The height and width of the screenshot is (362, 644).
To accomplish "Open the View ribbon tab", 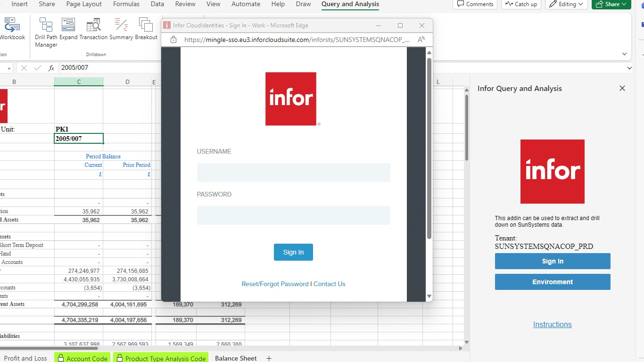I will coord(213,4).
